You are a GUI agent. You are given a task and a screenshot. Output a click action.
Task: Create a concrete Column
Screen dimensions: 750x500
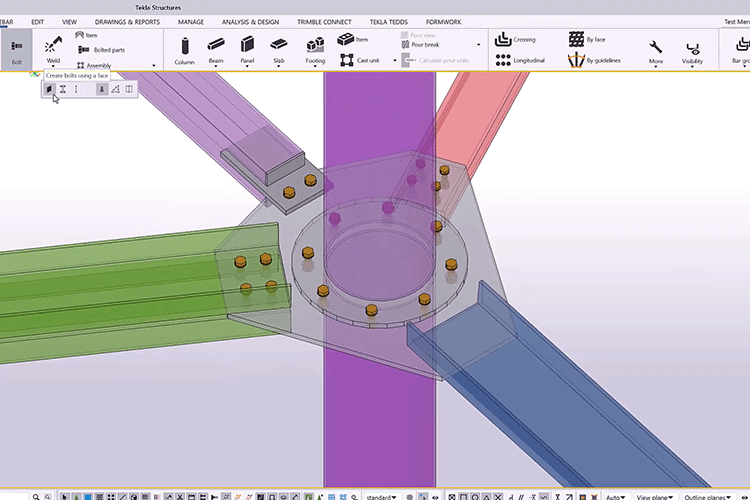[184, 51]
